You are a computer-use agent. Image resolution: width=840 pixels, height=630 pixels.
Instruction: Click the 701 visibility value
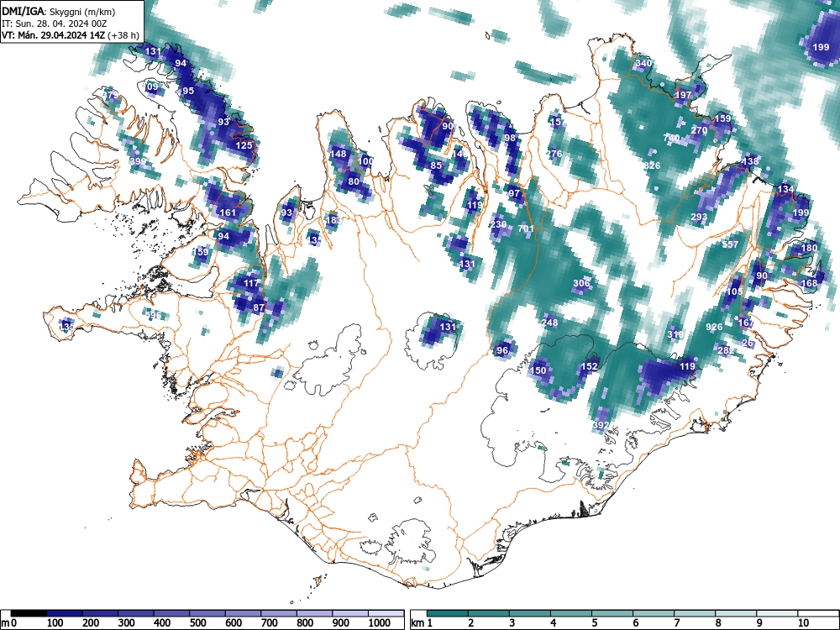click(526, 228)
